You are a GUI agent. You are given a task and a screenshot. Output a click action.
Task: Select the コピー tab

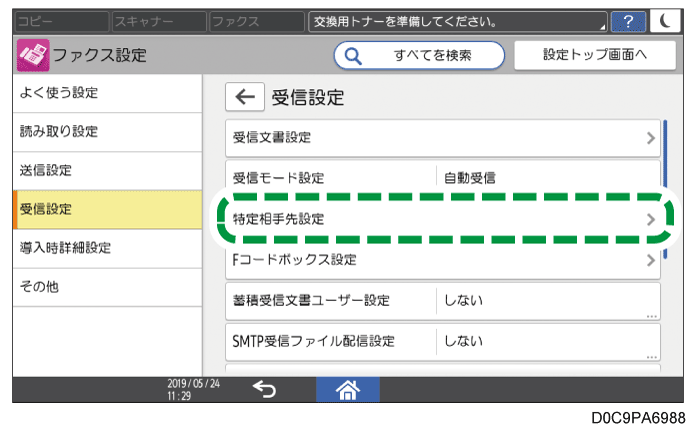coord(62,21)
